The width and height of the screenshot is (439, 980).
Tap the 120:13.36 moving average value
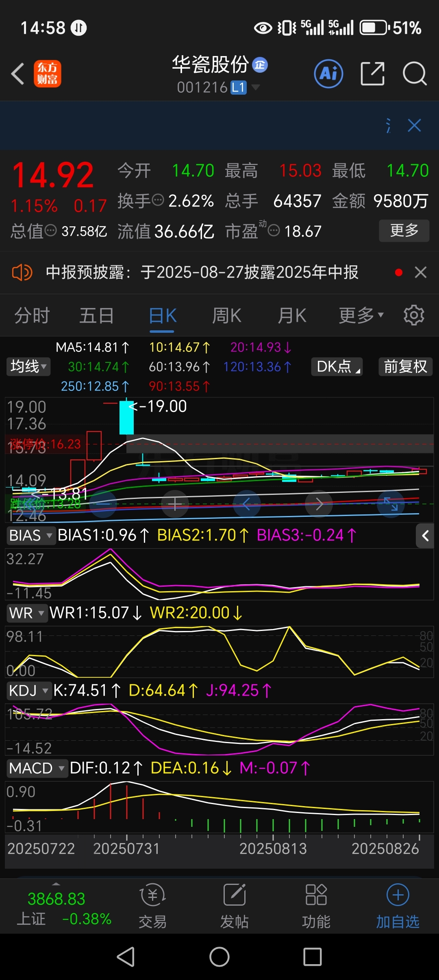tap(257, 367)
